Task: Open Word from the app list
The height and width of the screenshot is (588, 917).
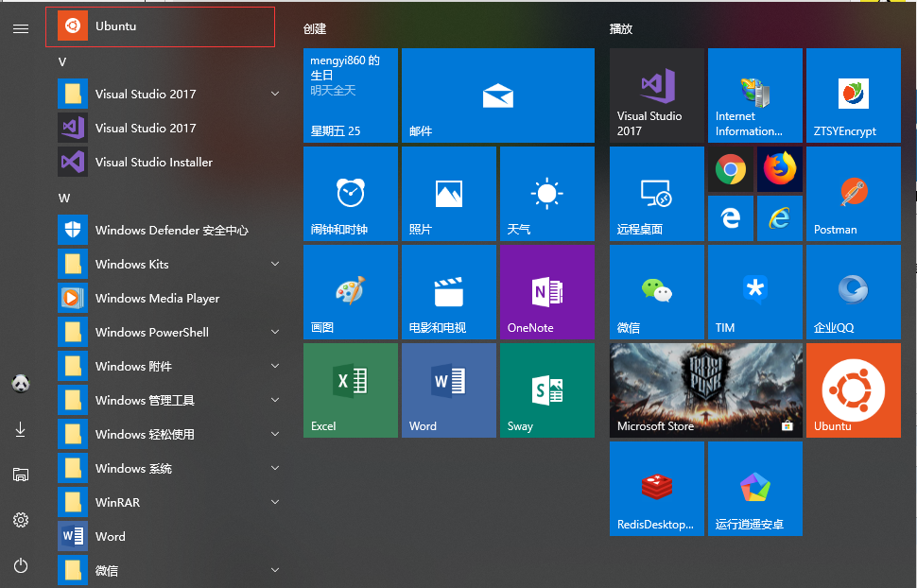Action: coord(169,537)
